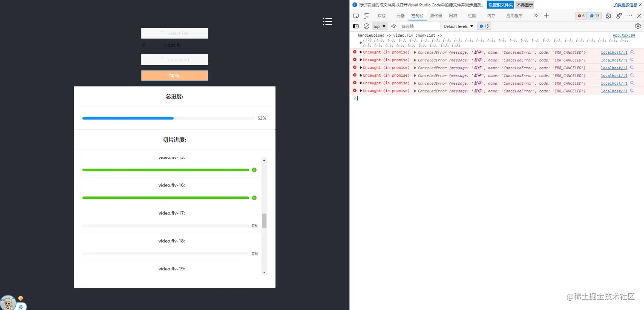Click the video.flv-18 empty progress bar

166,253
